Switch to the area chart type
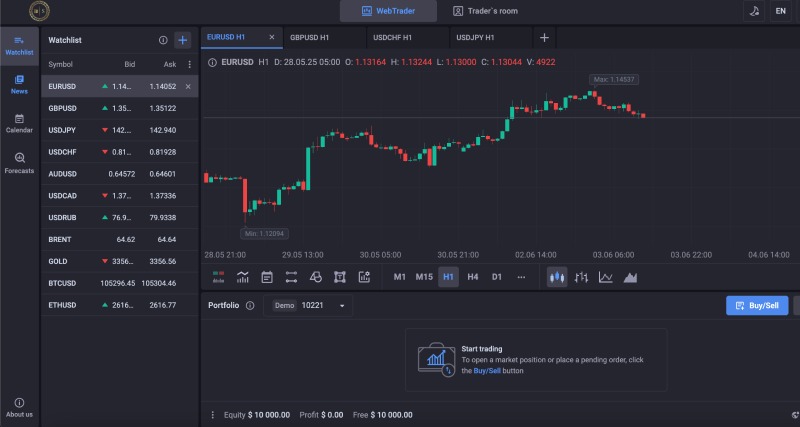This screenshot has height=427, width=800. (x=630, y=277)
